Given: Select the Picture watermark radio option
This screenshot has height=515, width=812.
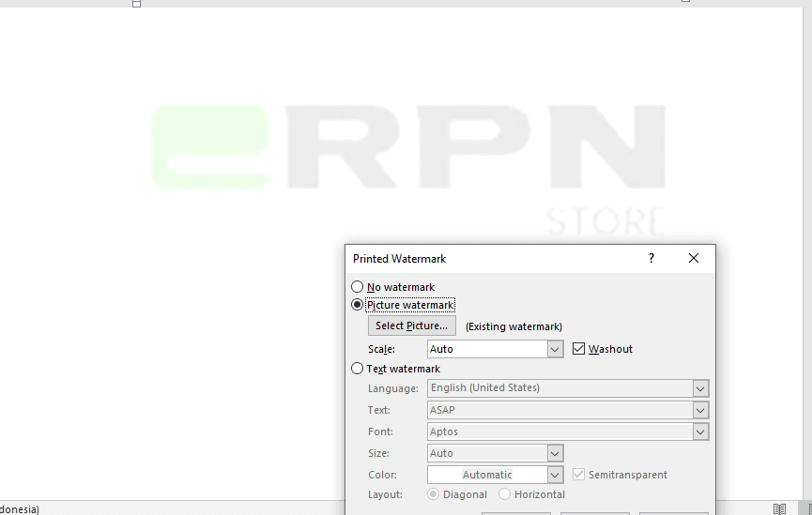Looking at the screenshot, I should tap(358, 305).
